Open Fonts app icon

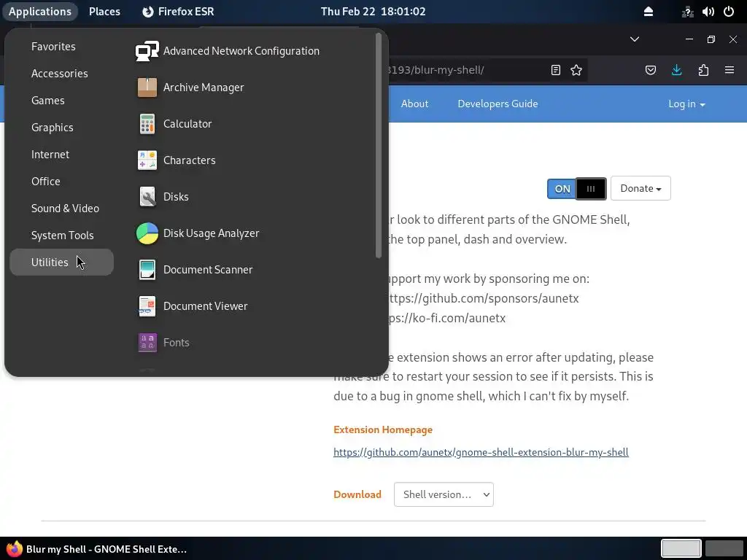[x=147, y=343]
